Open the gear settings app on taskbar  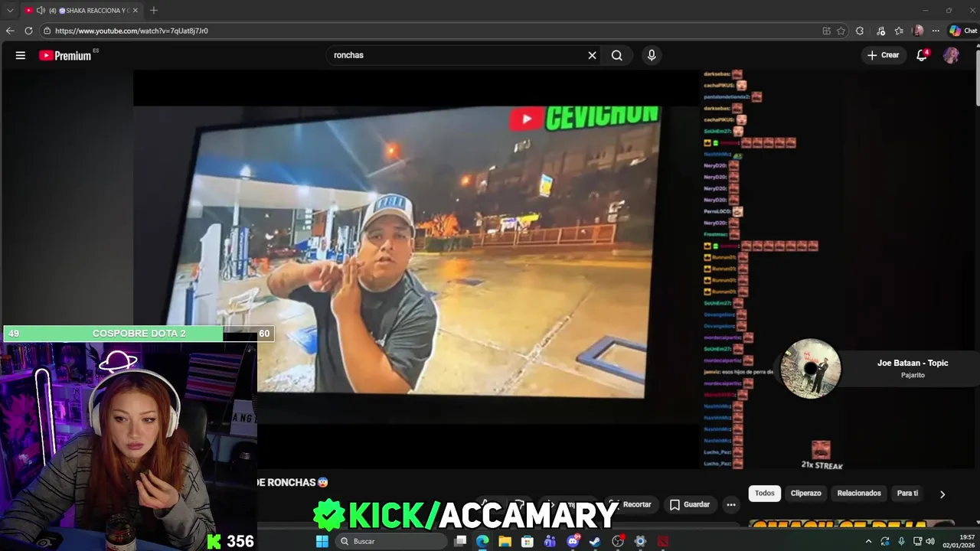(640, 541)
